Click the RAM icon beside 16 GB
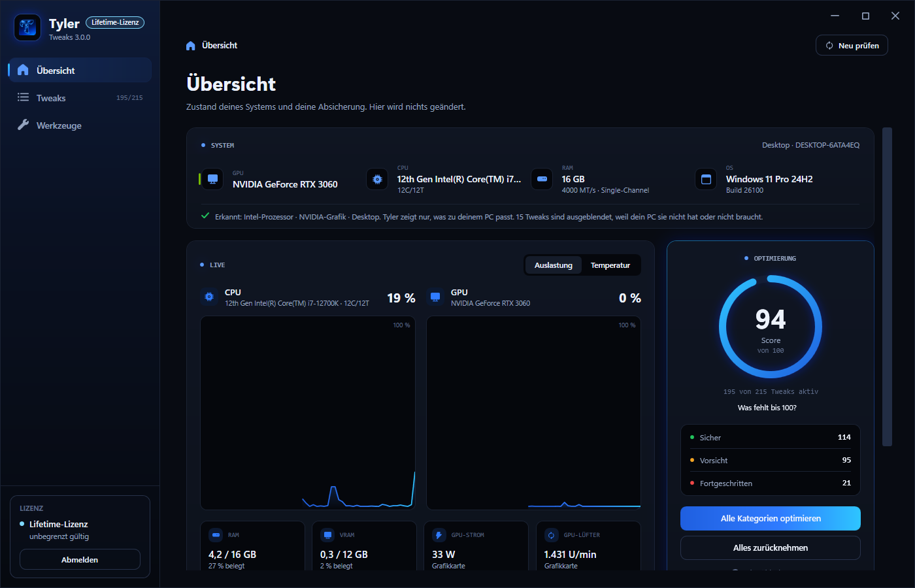Viewport: 915px width, 588px height. (x=542, y=179)
